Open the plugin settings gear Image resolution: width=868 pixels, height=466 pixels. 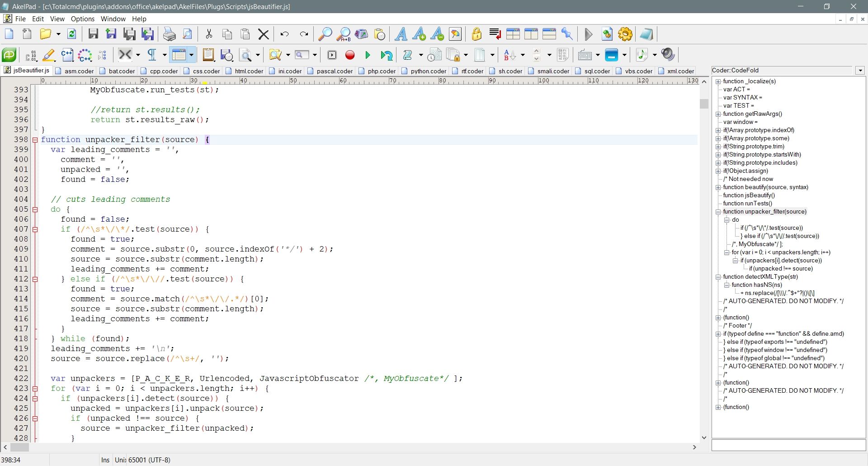[x=624, y=34]
